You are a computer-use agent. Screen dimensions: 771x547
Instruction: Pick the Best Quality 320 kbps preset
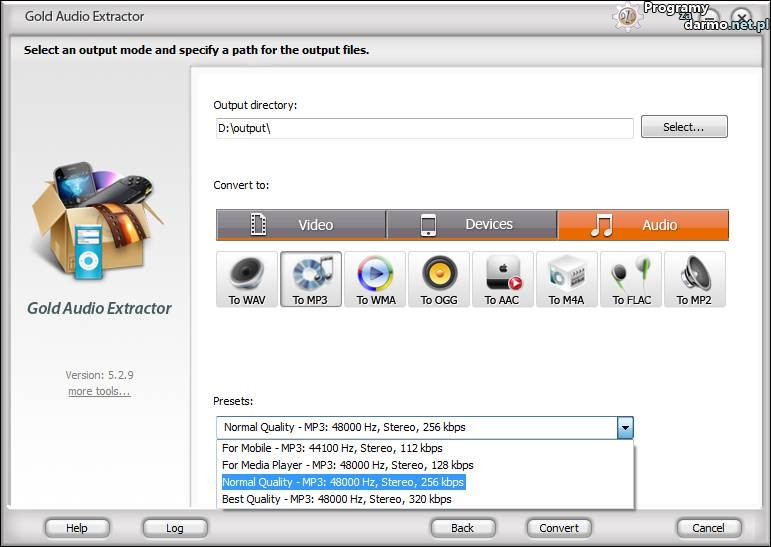(337, 499)
